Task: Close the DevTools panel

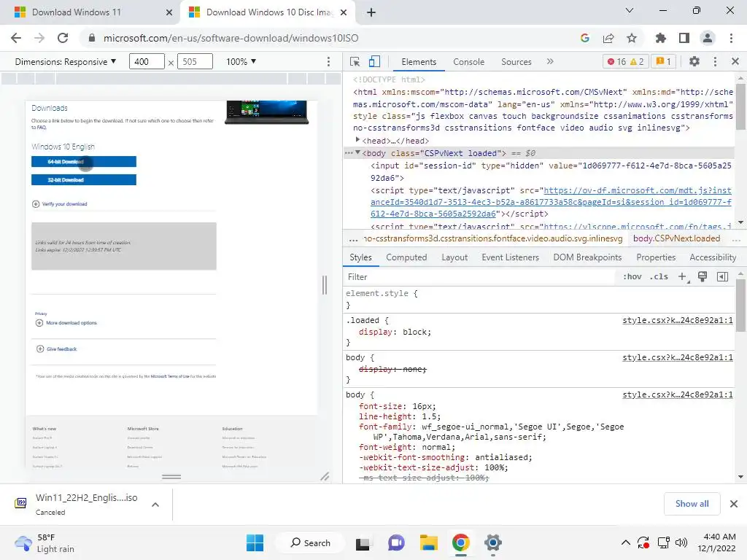Action: (x=735, y=61)
